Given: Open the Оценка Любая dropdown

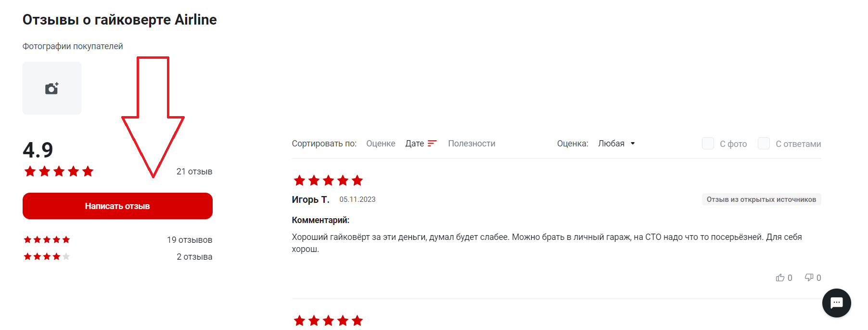Looking at the screenshot, I should (616, 144).
